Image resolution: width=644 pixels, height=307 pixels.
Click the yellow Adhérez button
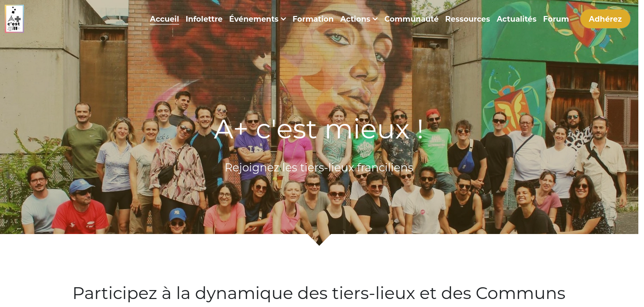pos(605,19)
